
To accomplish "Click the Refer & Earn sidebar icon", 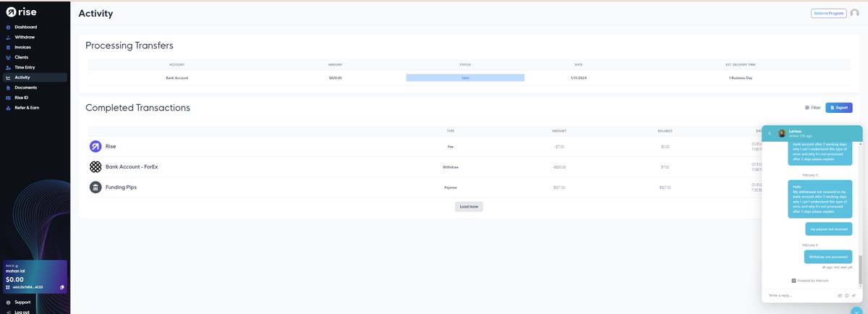I will pos(8,108).
